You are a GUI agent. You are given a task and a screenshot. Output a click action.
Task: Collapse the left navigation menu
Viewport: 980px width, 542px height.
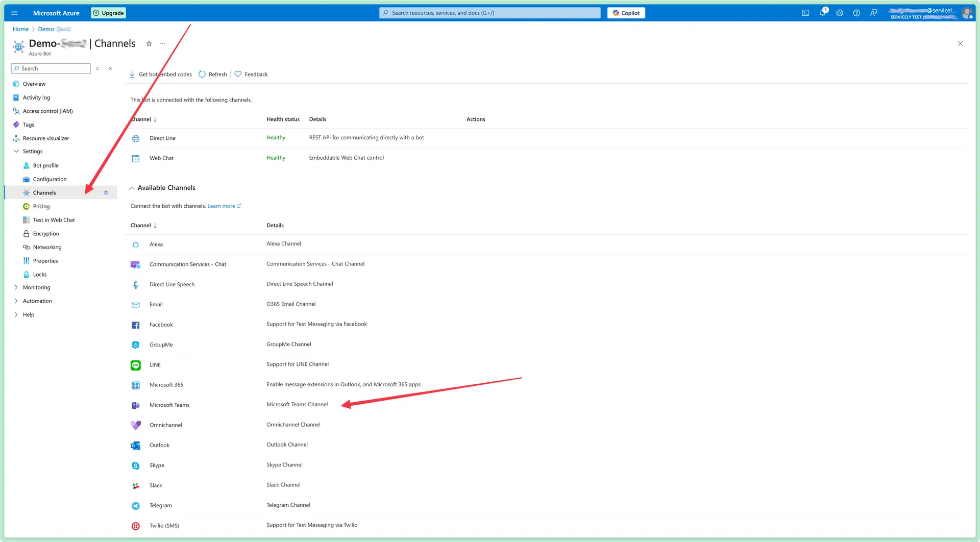(x=110, y=68)
